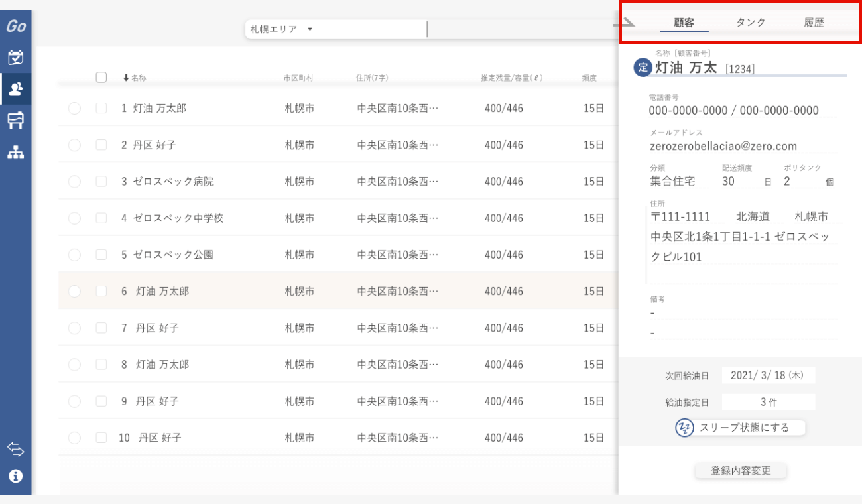
Task: Select row 9 丹区 好子 name
Action: point(157,401)
